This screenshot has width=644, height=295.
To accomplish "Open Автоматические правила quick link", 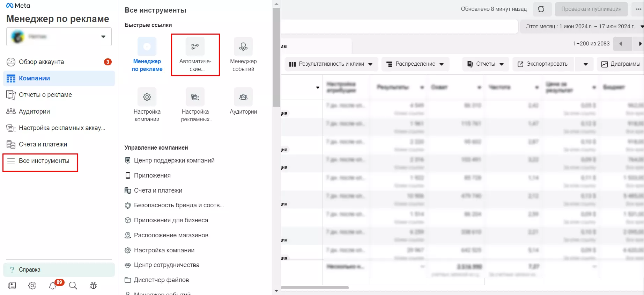I will tap(195, 55).
